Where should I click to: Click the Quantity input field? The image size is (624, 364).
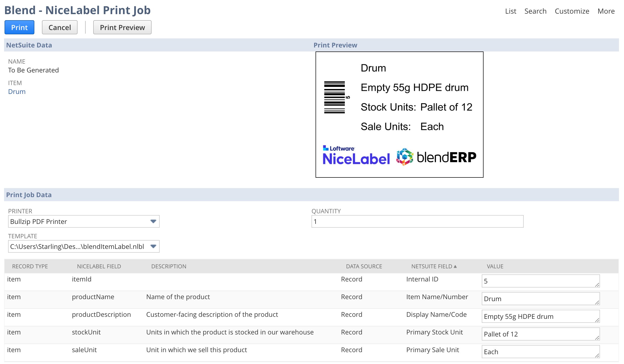417,221
